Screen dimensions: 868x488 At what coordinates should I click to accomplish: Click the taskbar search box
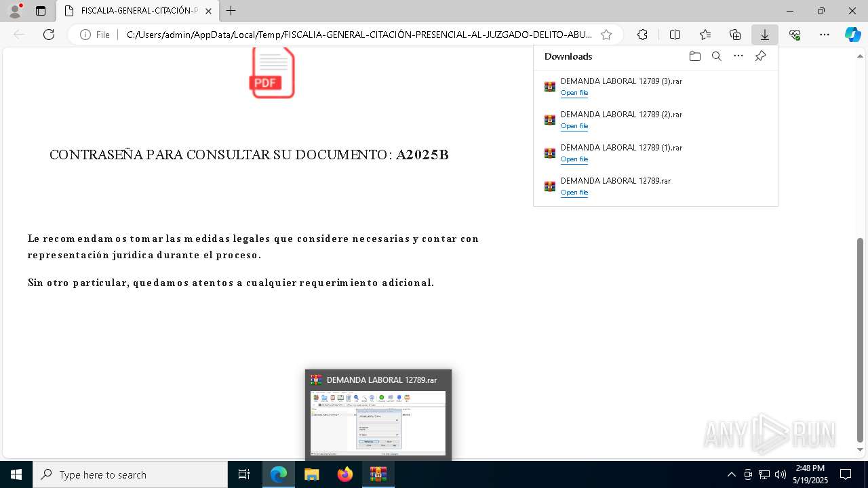130,474
